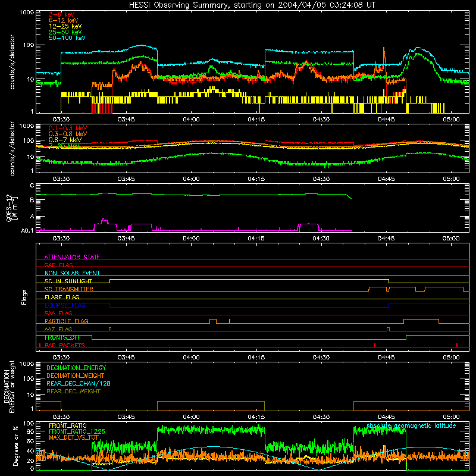476x476 pixels.
Task: Select the 50-100 keV legend label
Action: click(67, 38)
